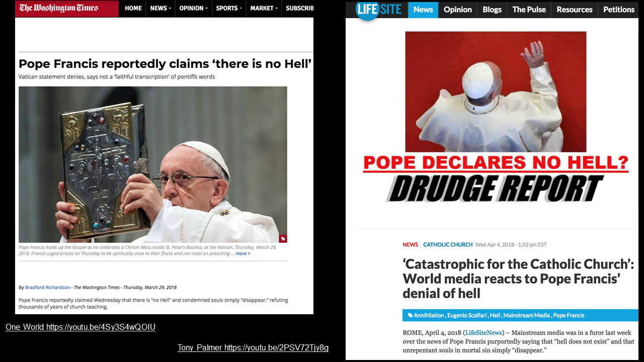Expand the NEWS dropdown in Washington Times
644x362 pixels.
[160, 8]
